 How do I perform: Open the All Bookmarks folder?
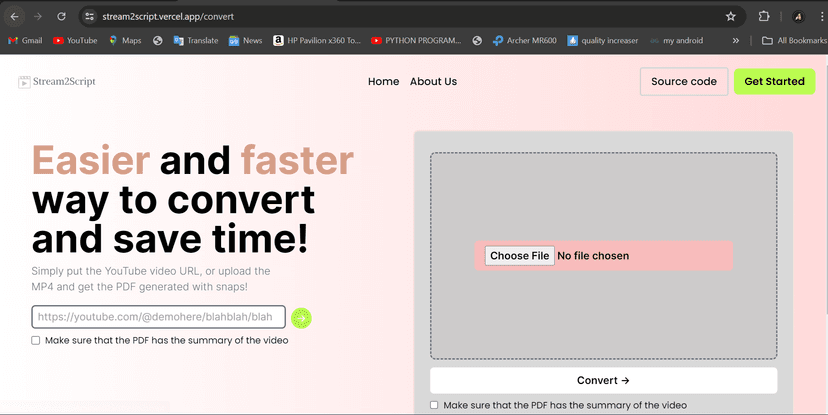[x=794, y=41]
